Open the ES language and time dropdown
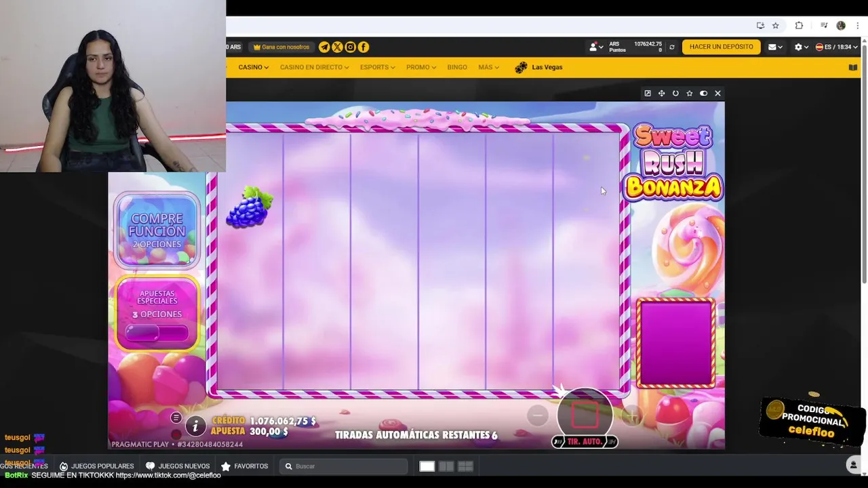The width and height of the screenshot is (868, 488). [837, 47]
